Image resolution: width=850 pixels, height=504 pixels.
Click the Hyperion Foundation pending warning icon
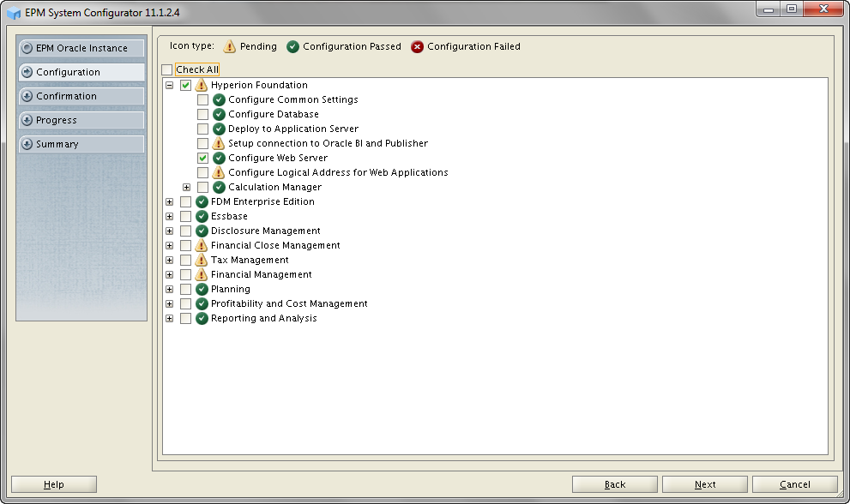[202, 85]
